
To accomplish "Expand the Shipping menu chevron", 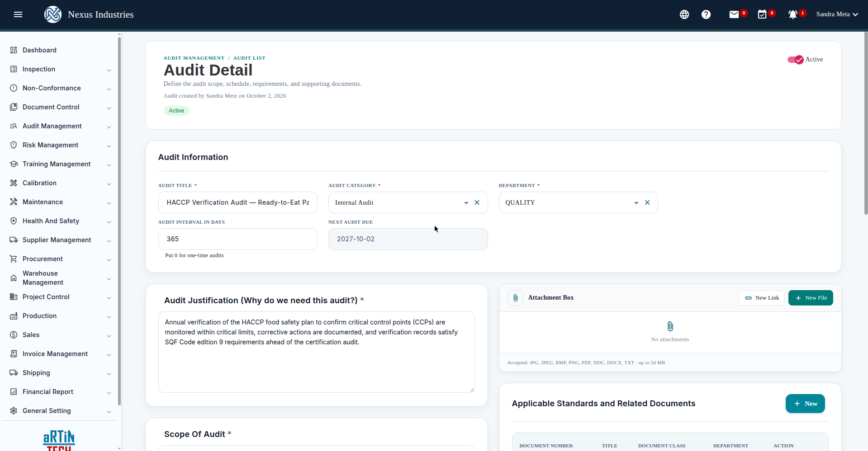I will coord(109,374).
